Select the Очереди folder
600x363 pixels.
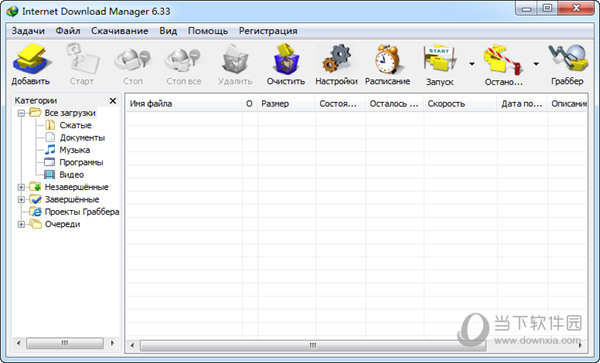tap(62, 224)
